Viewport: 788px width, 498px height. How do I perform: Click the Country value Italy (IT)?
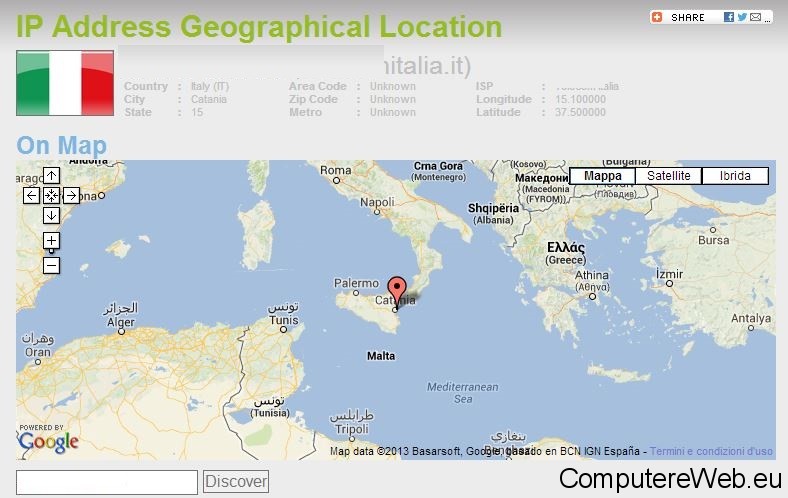210,86
